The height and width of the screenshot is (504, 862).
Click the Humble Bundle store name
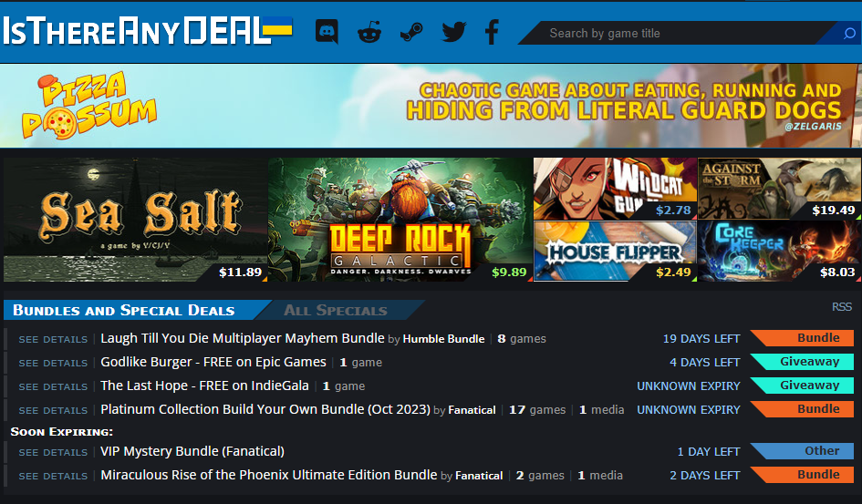tap(443, 339)
